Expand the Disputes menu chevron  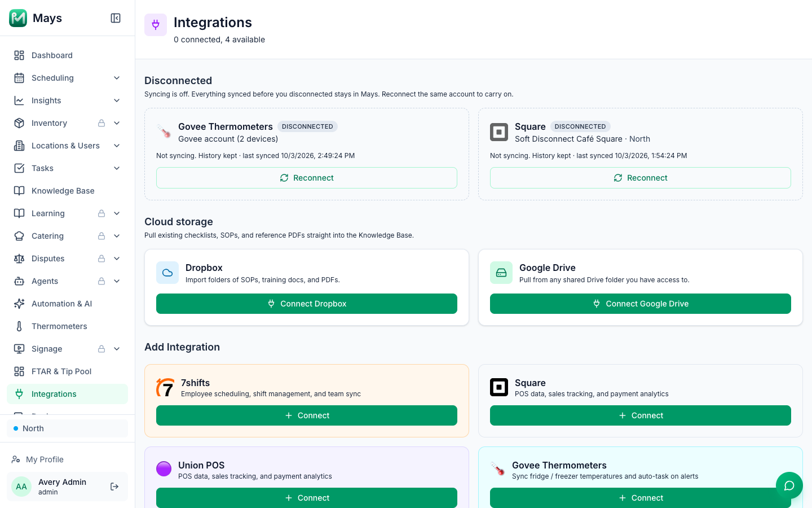point(117,259)
